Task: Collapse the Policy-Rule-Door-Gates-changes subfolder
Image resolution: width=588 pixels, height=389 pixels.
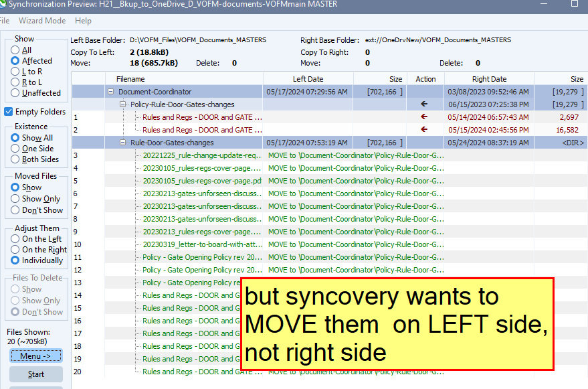Action: tap(123, 104)
